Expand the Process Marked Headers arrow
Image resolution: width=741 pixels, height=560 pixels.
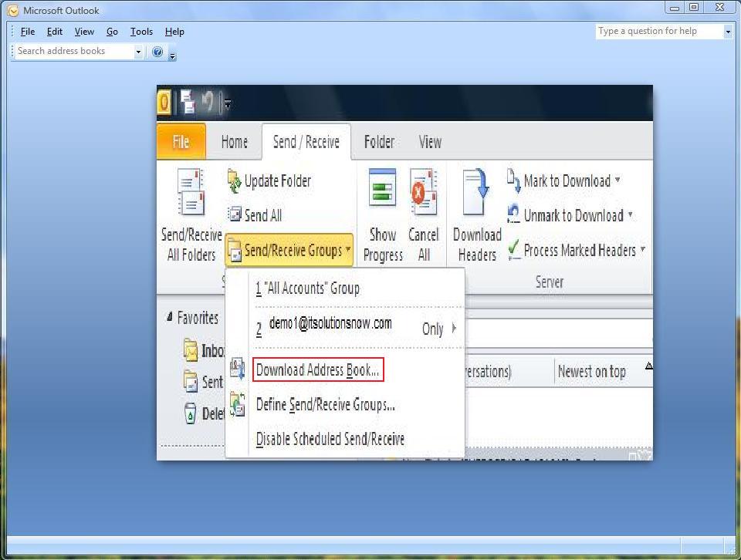tap(642, 249)
